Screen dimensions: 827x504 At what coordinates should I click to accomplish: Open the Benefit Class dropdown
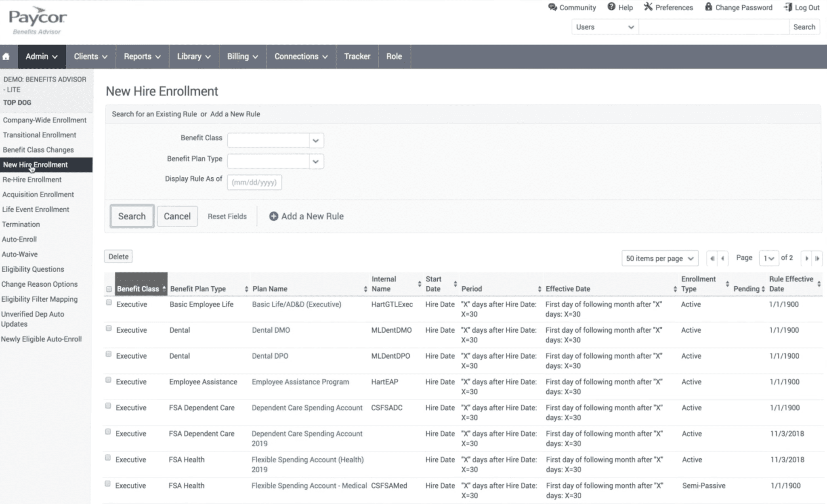click(x=315, y=140)
